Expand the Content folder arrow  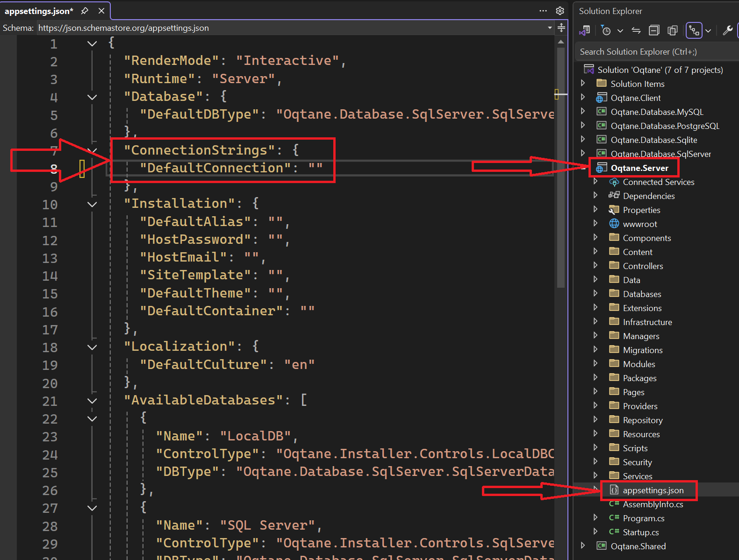point(595,251)
